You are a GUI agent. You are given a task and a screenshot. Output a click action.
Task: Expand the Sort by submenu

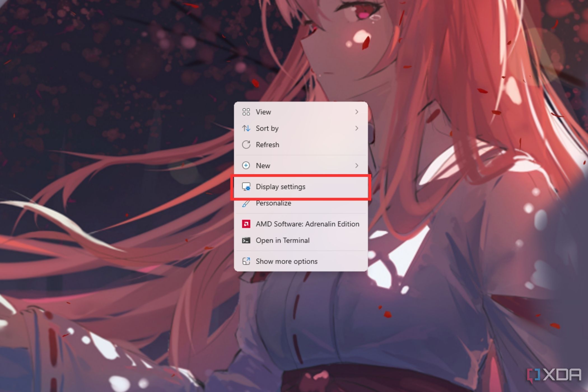pos(302,128)
